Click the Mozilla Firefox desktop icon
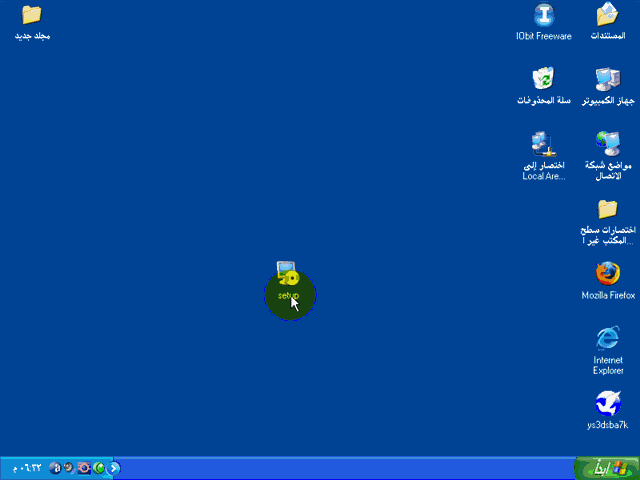This screenshot has width=640, height=480. pyautogui.click(x=608, y=273)
